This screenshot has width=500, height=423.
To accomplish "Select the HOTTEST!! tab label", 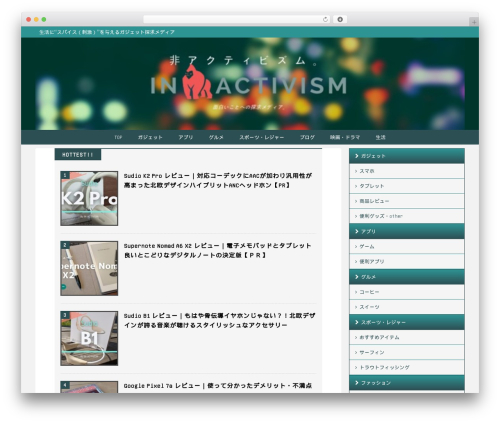I will pos(78,155).
